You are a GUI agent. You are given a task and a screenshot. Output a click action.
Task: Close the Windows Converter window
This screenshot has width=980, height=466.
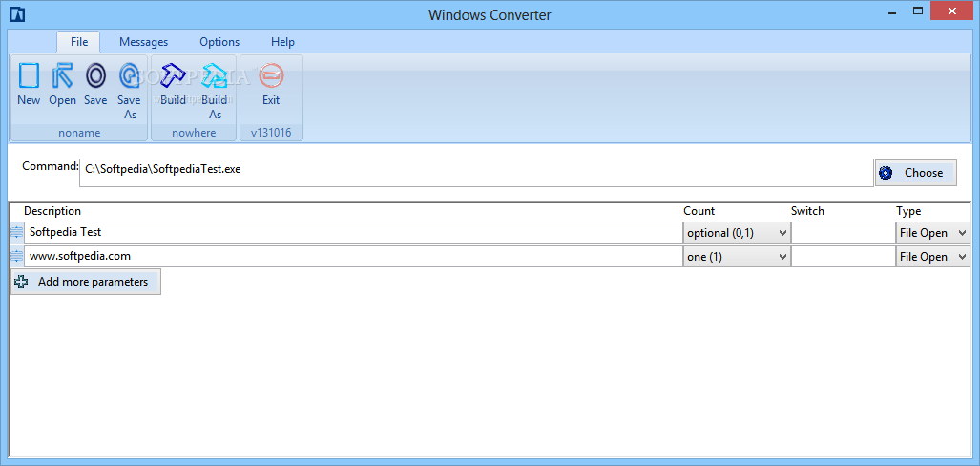pyautogui.click(x=952, y=11)
